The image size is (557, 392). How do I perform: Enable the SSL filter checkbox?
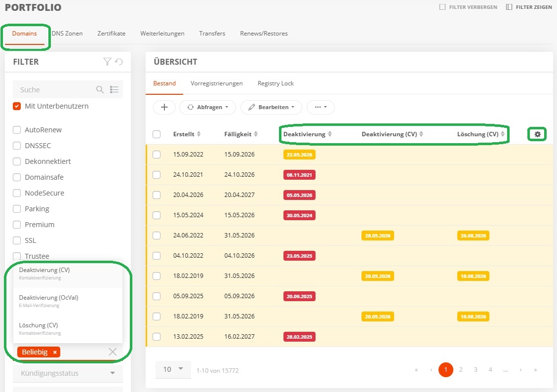click(17, 240)
